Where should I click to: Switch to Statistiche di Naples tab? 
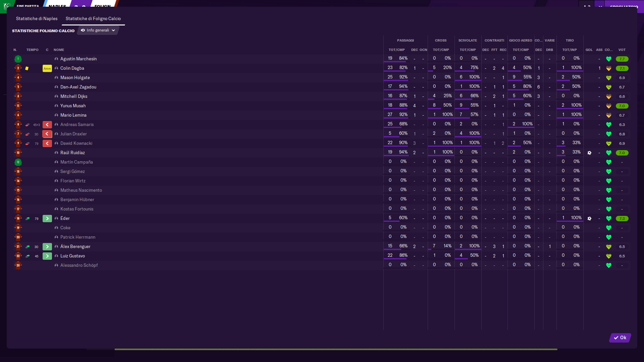pyautogui.click(x=37, y=18)
